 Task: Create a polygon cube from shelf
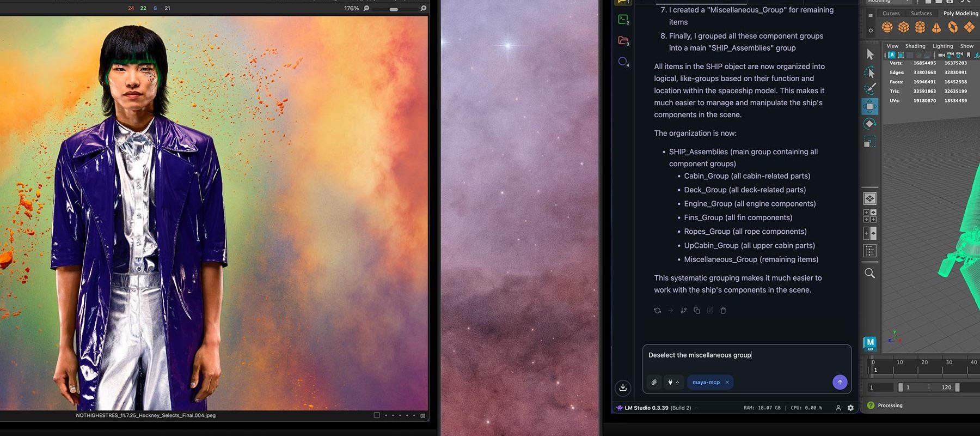(x=904, y=27)
